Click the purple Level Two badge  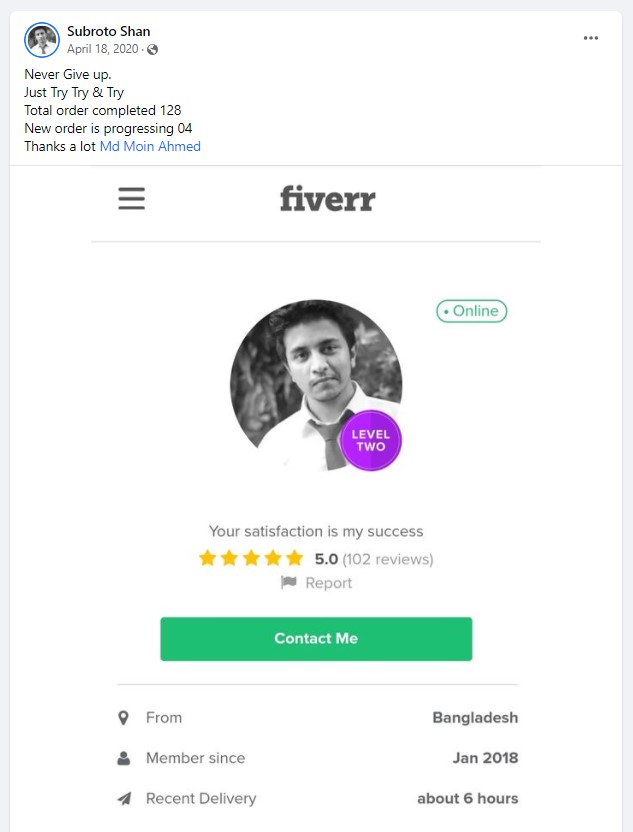tap(370, 440)
